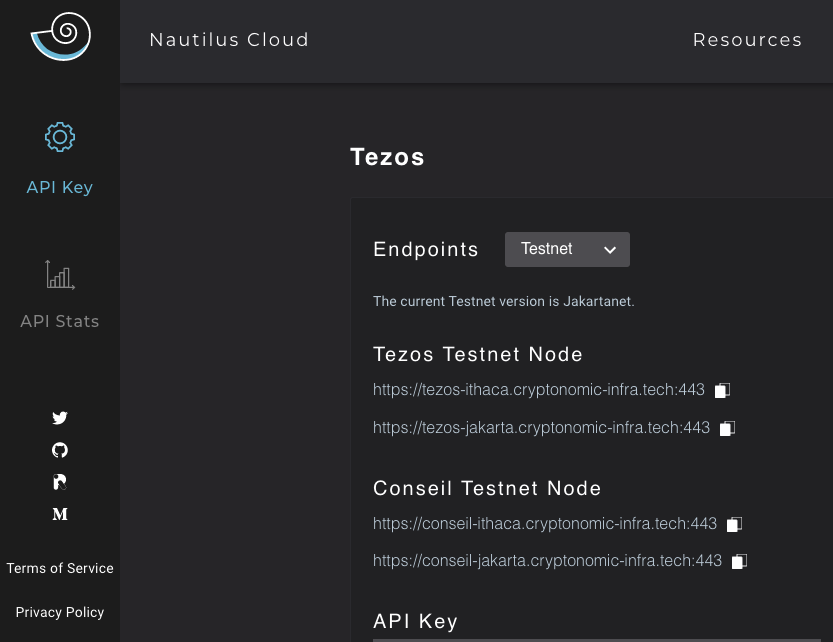Click the tezos-ithaca endpoint URL text

coord(539,390)
